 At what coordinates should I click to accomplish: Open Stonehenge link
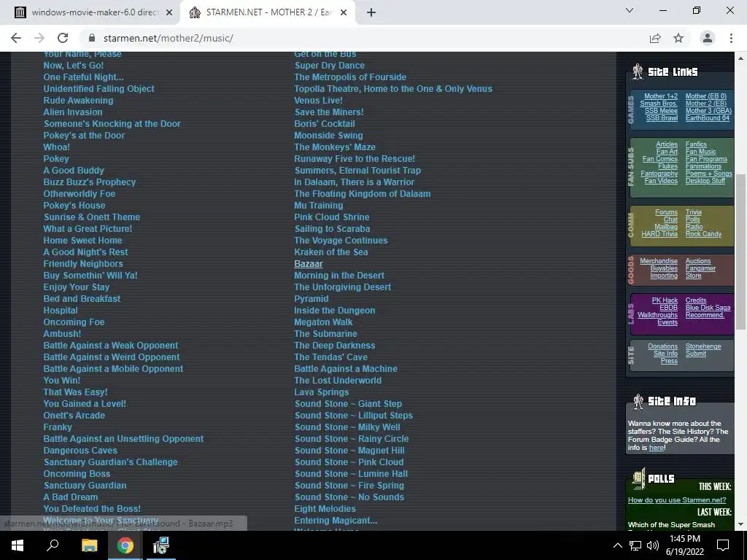coord(703,346)
